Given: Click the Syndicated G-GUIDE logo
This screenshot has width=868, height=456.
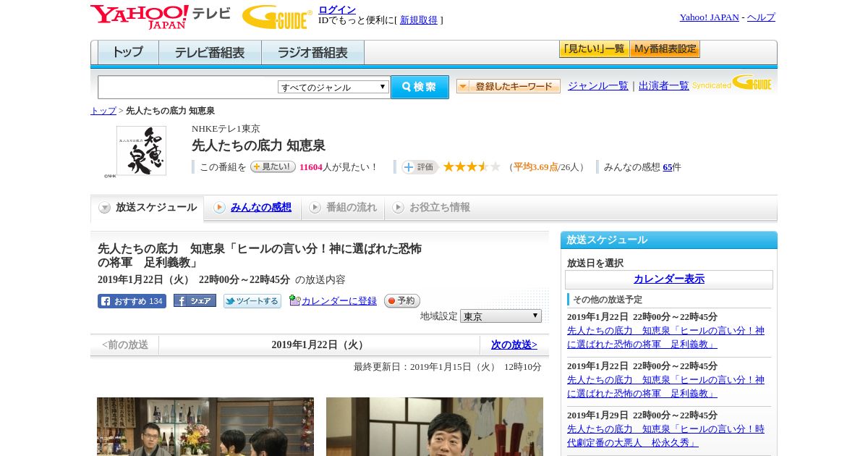Looking at the screenshot, I should tap(732, 83).
